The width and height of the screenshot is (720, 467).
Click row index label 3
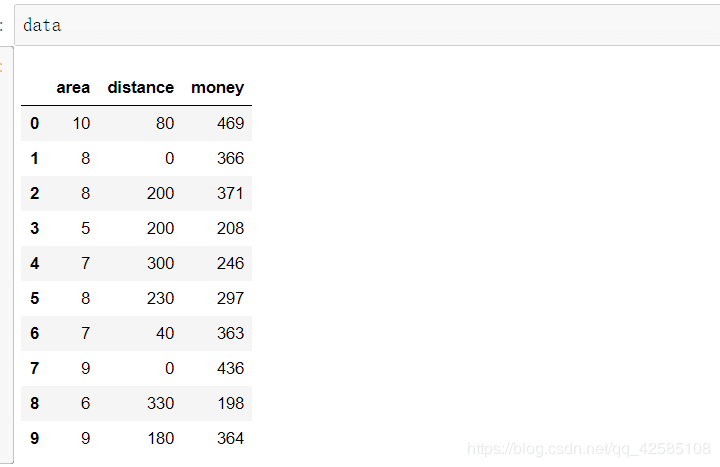[x=35, y=228]
